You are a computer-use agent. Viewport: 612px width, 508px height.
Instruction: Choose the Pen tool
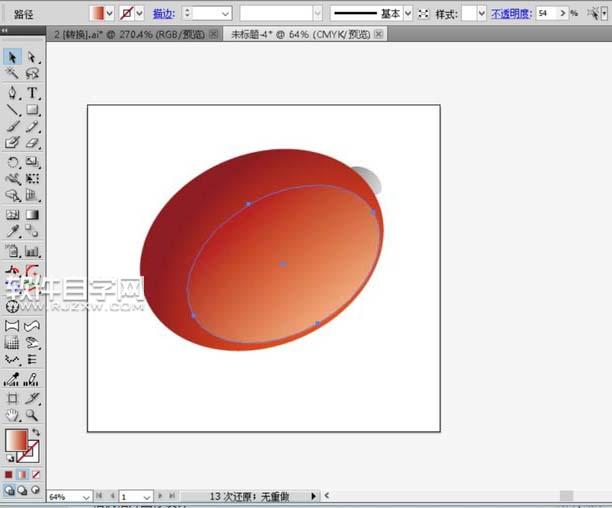pos(12,92)
